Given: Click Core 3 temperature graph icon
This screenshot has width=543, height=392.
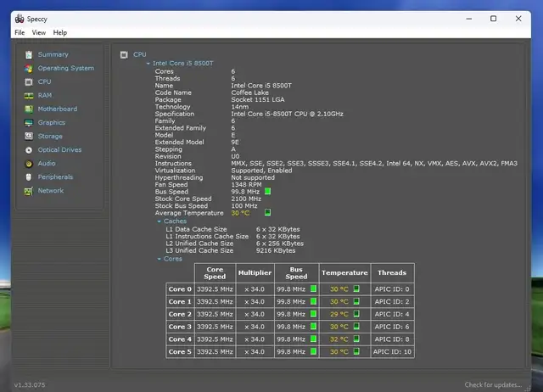Looking at the screenshot, I should 356,326.
